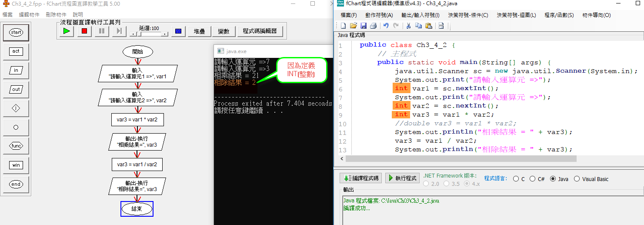
Task: Click the delay slider track
Action: click(x=149, y=34)
